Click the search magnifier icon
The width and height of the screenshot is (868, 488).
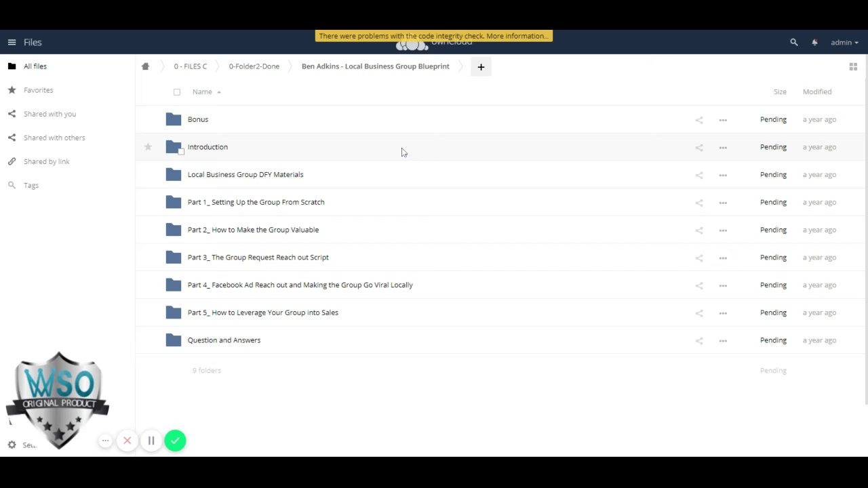coord(794,42)
